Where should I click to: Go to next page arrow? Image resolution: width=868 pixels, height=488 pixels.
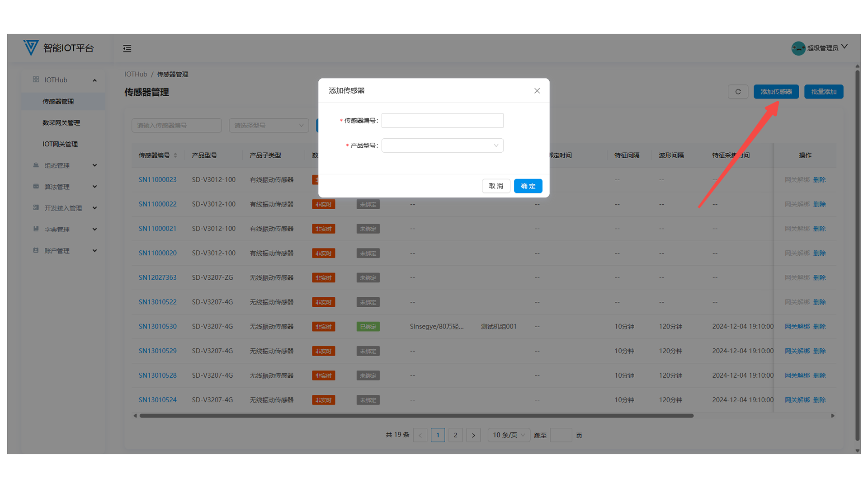tap(473, 435)
